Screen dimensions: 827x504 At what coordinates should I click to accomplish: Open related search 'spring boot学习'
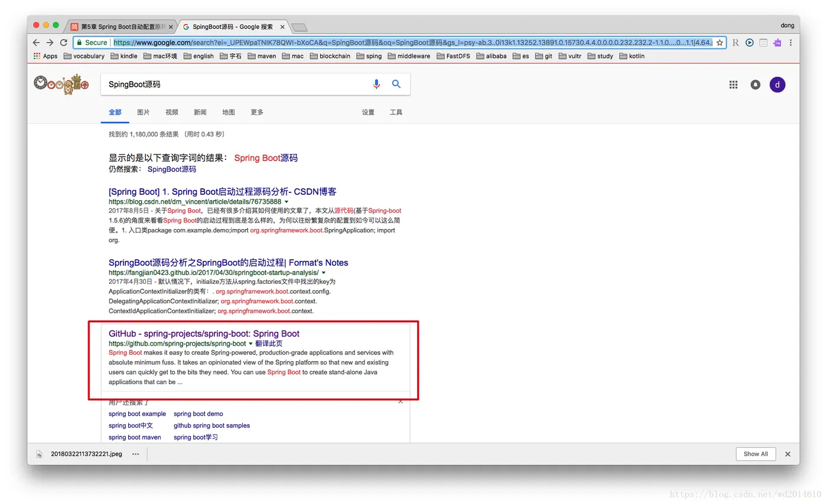click(196, 437)
